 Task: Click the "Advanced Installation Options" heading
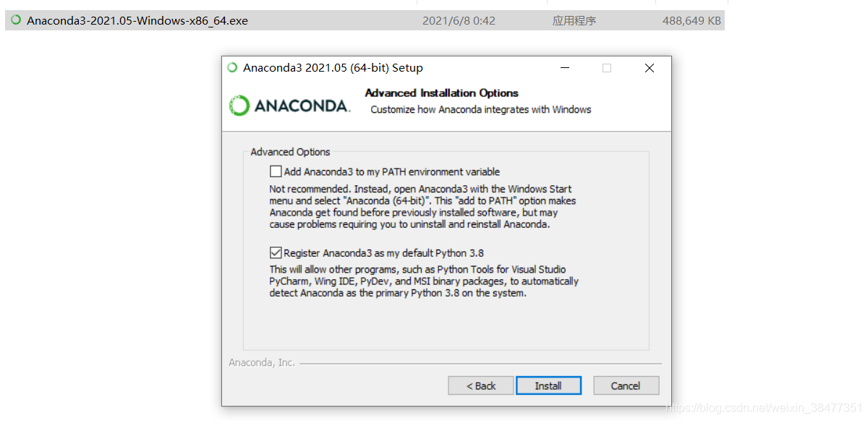441,93
